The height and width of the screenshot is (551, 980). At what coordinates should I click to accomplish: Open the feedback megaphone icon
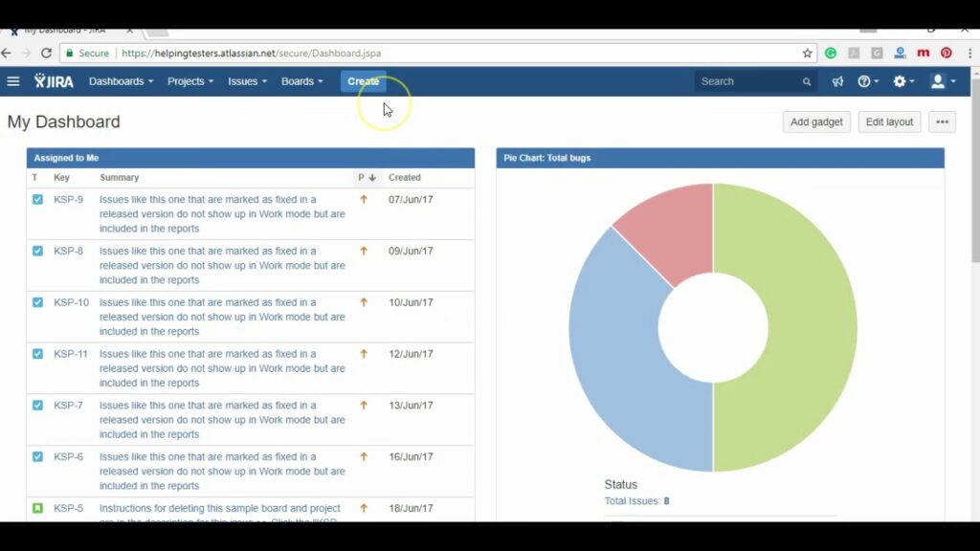point(837,81)
